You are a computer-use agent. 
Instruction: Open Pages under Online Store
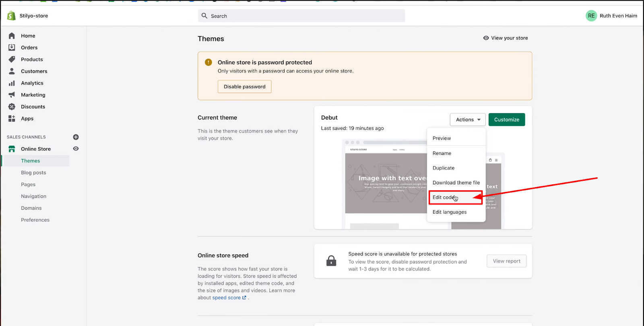[28, 184]
